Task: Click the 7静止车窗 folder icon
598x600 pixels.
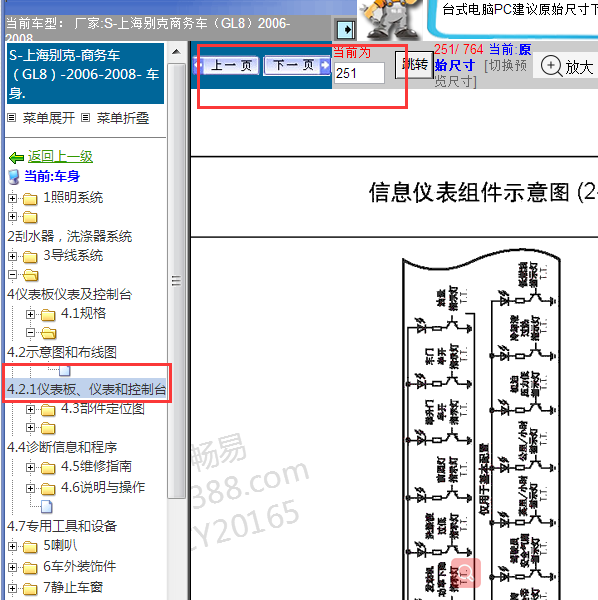Action: (30, 589)
